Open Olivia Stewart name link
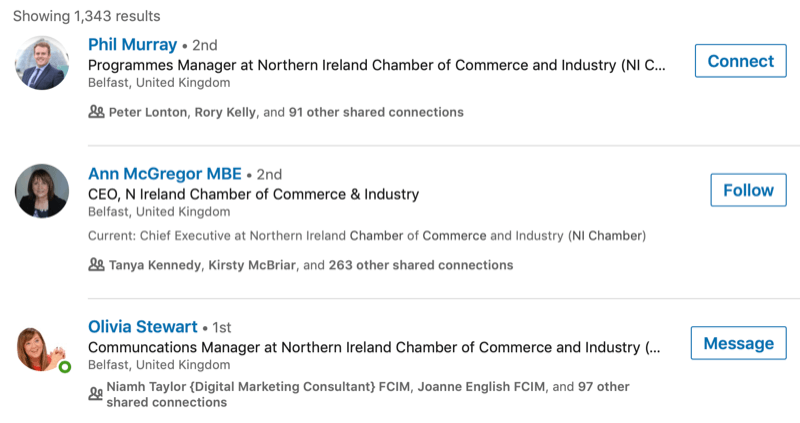Viewport: 800px width, 423px height. point(142,327)
